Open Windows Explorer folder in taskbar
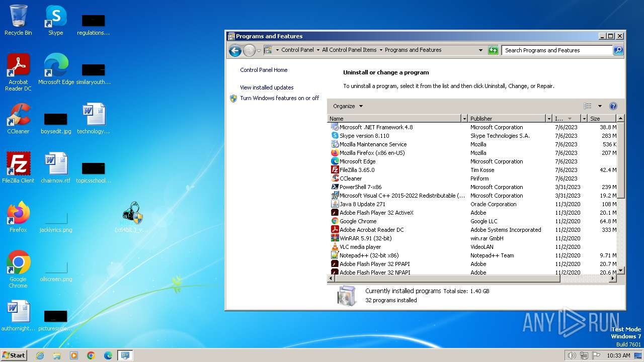 click(57, 355)
